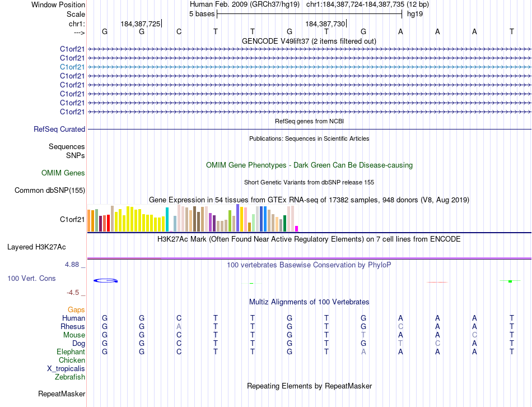The image size is (532, 407).
Task: Click 'Multiz Alignments of 100 Vertebrates' title
Action: coord(309,302)
